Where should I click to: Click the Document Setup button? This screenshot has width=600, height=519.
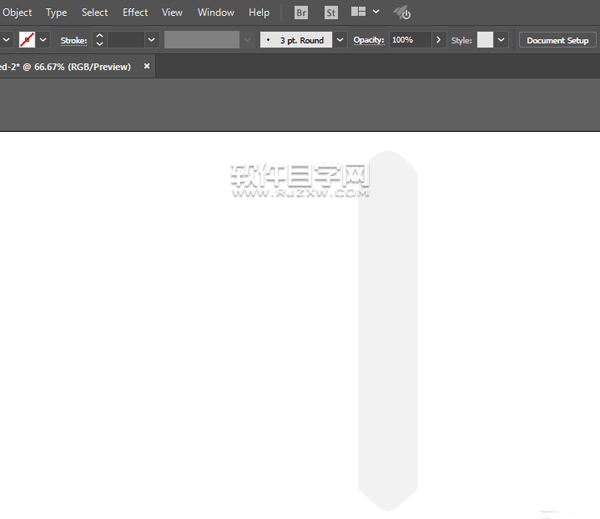[557, 40]
